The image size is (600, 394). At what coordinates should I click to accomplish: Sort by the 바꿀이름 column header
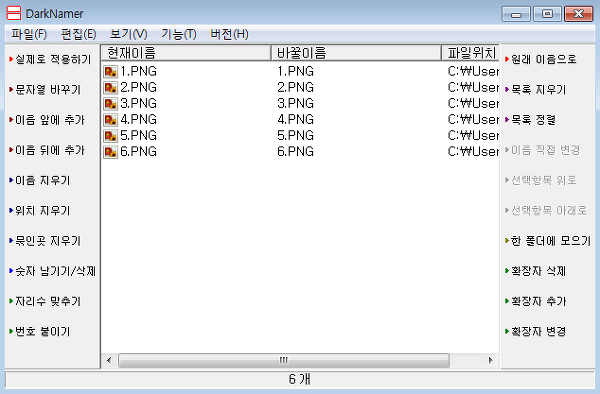[356, 53]
